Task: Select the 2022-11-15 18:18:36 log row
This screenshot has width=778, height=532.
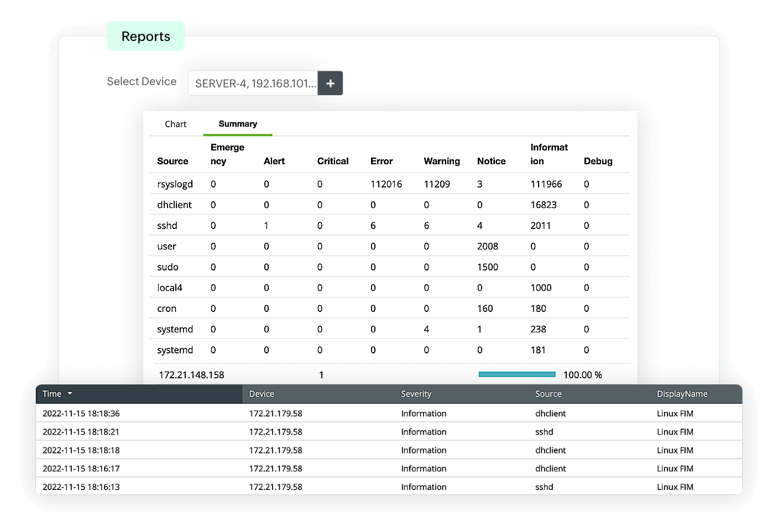Action: 389,413
